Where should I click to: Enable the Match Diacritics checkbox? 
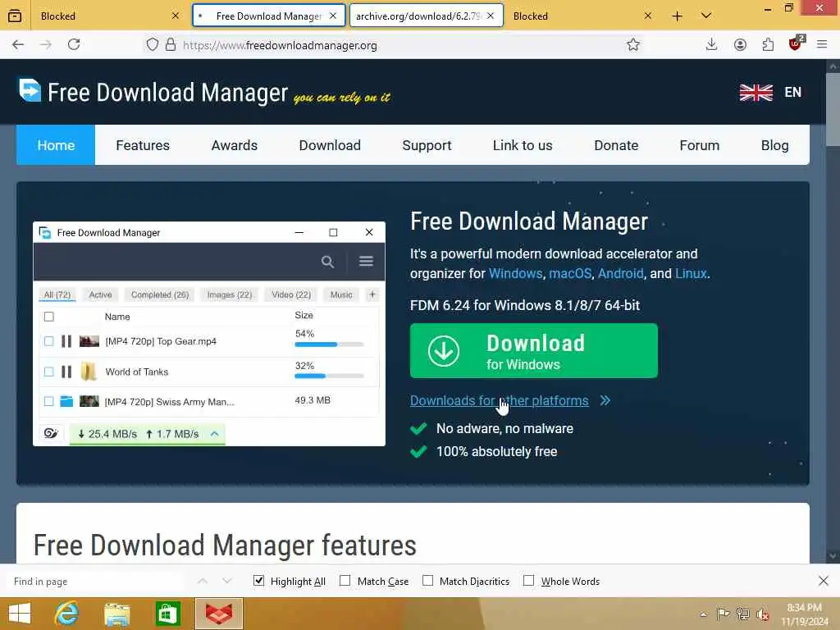click(x=427, y=581)
